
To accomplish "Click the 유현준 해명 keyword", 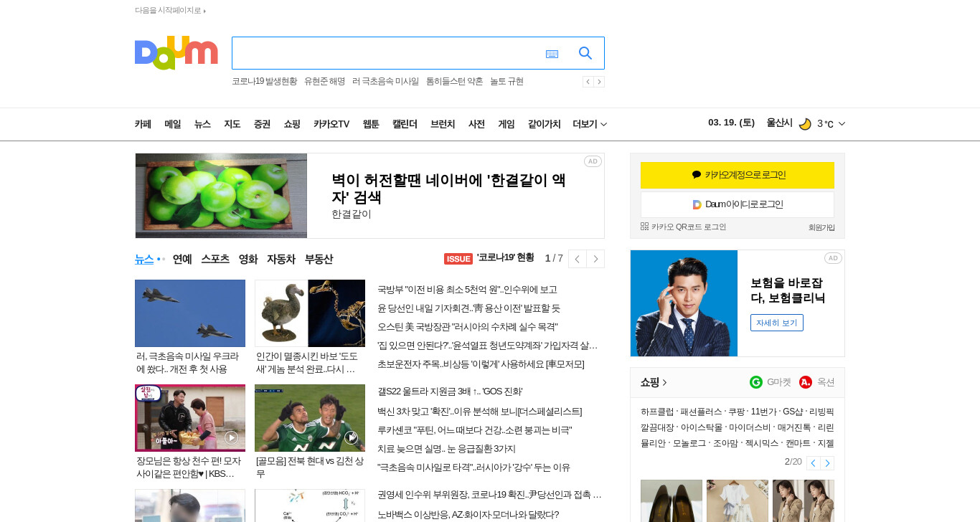I will click(x=324, y=82).
